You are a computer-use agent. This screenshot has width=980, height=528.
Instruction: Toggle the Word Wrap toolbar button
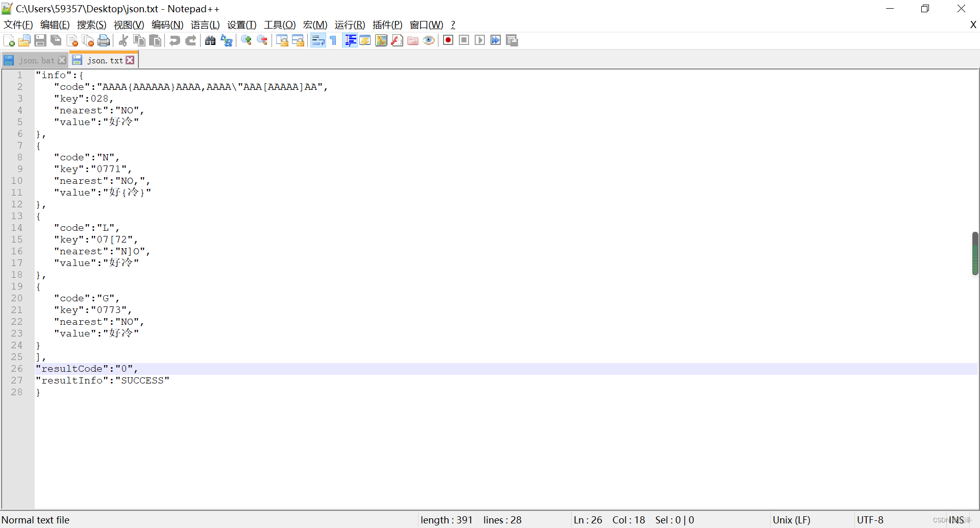click(318, 40)
